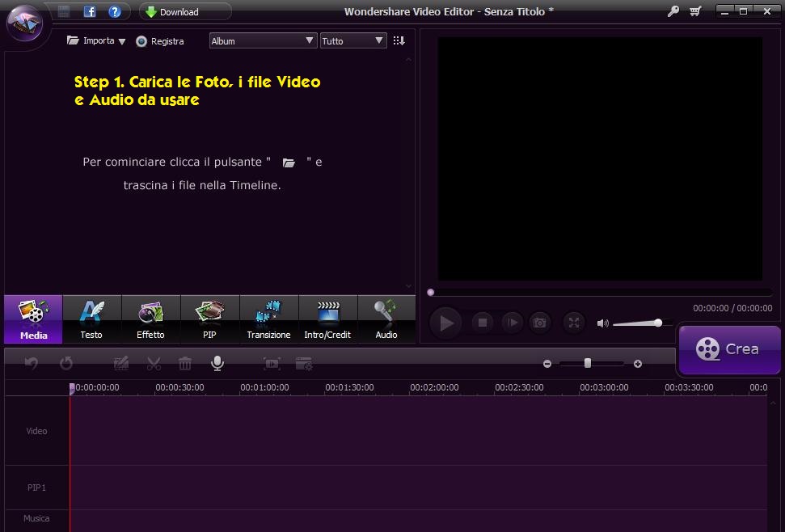785x532 pixels.
Task: Adjust the timeline zoom slider
Action: tap(588, 364)
